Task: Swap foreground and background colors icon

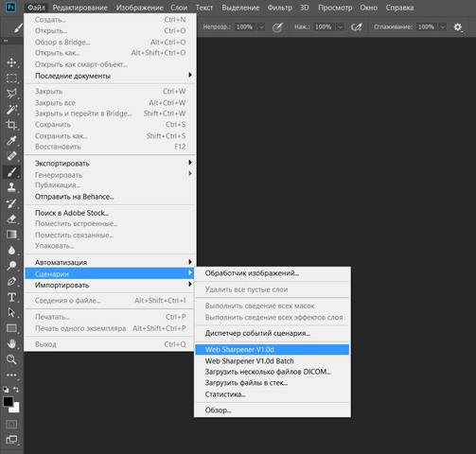Action: click(16, 390)
